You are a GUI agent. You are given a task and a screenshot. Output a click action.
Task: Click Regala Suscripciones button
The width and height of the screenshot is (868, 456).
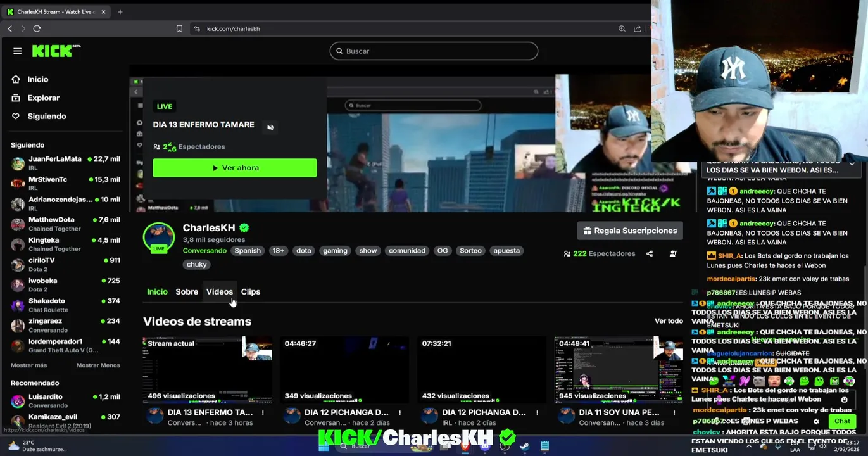[630, 231]
